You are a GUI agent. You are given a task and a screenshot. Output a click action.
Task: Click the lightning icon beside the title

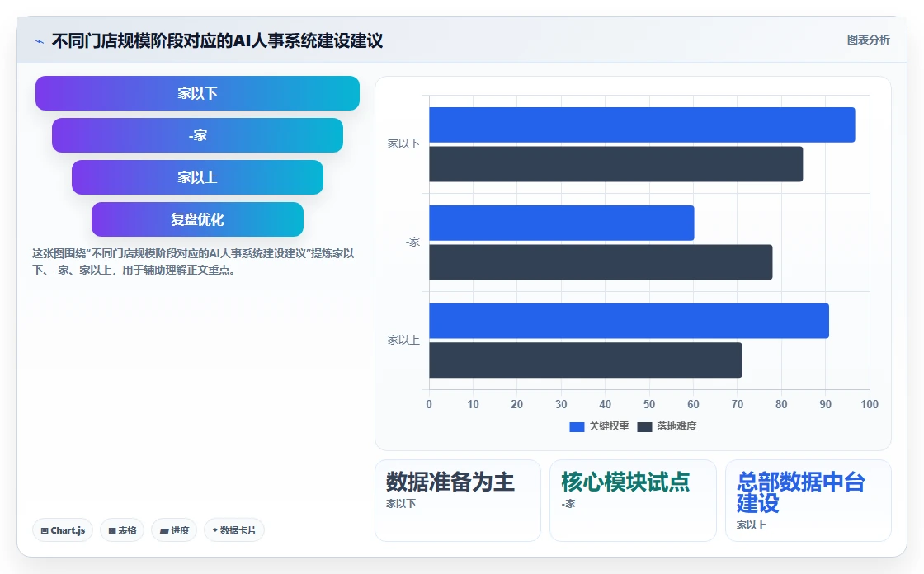(40, 41)
